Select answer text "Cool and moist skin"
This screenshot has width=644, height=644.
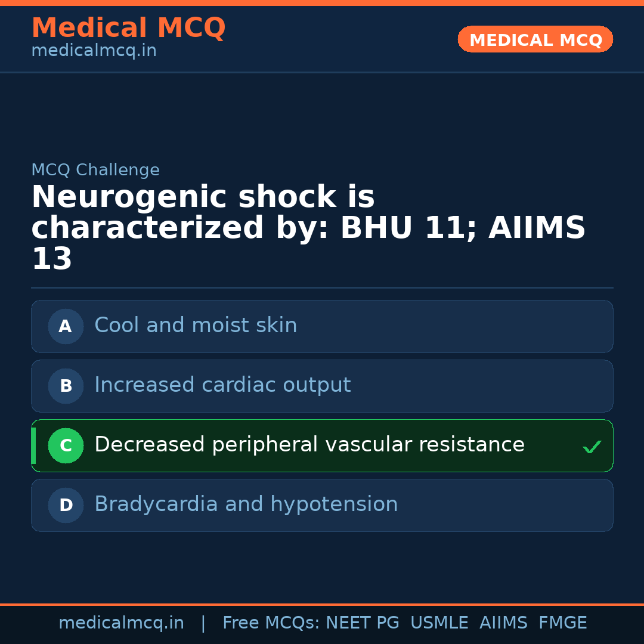click(x=196, y=326)
